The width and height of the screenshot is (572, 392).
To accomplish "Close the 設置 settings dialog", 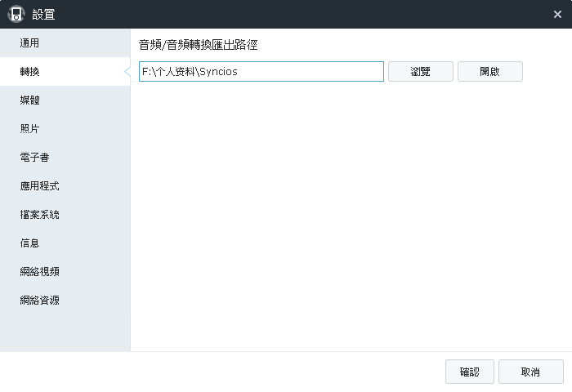I will coord(557,14).
